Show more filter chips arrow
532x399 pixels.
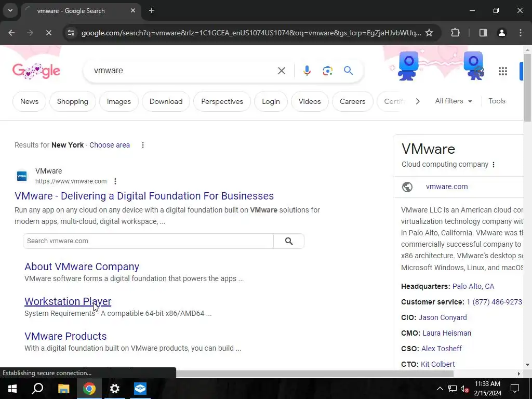click(418, 101)
